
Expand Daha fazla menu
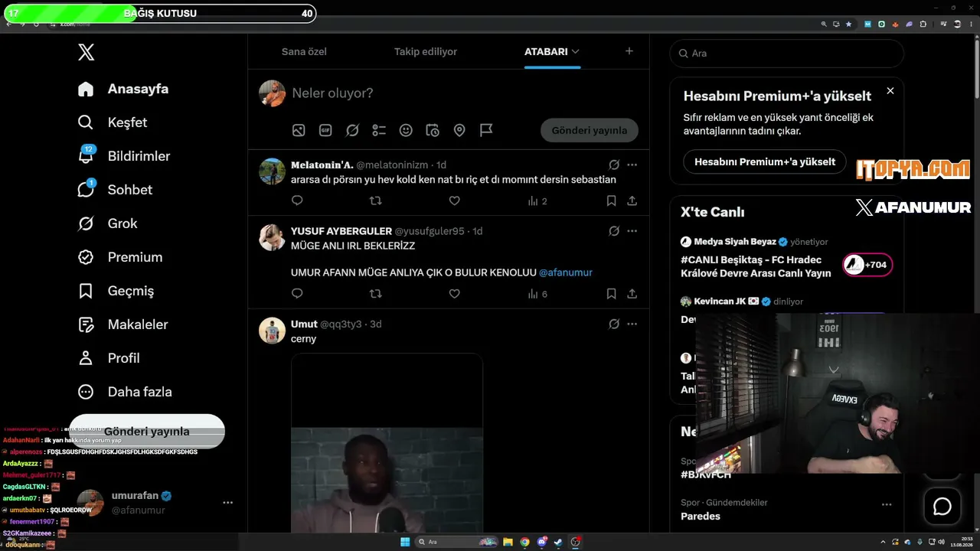(125, 392)
